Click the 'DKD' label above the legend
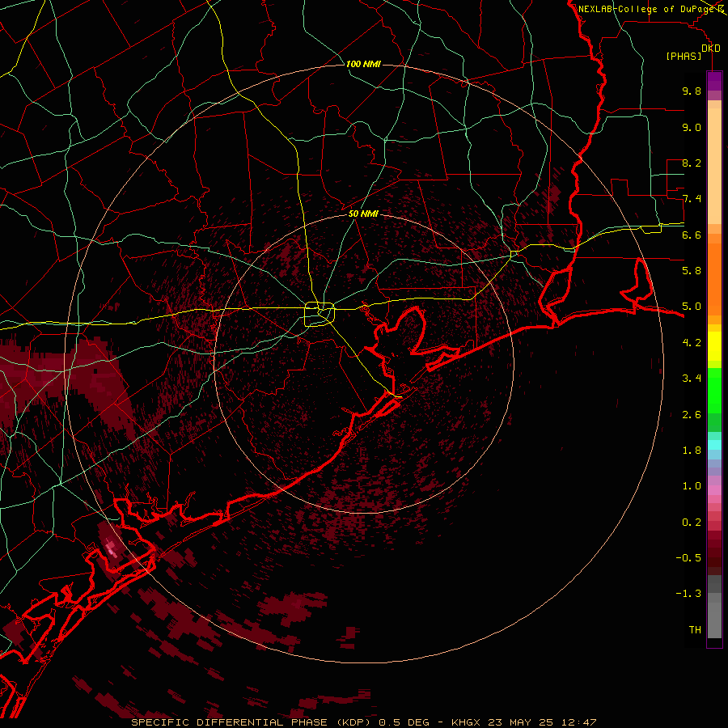 [711, 48]
